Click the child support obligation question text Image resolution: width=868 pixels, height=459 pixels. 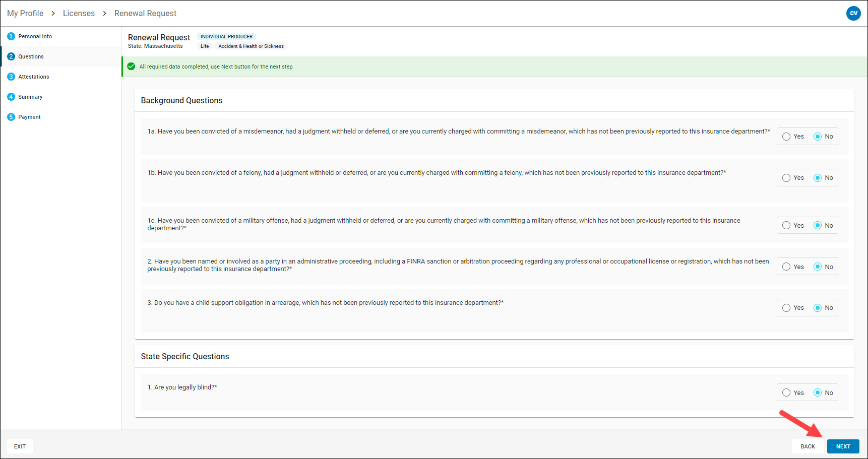325,303
